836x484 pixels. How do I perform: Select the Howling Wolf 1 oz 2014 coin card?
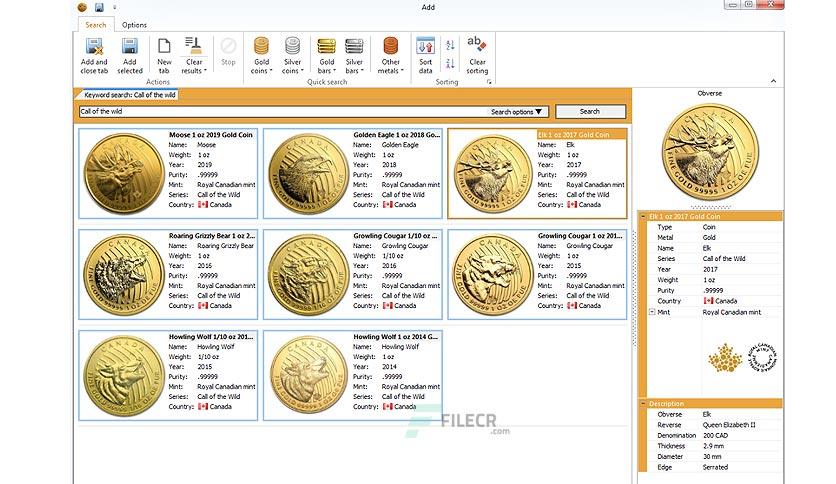[352, 375]
